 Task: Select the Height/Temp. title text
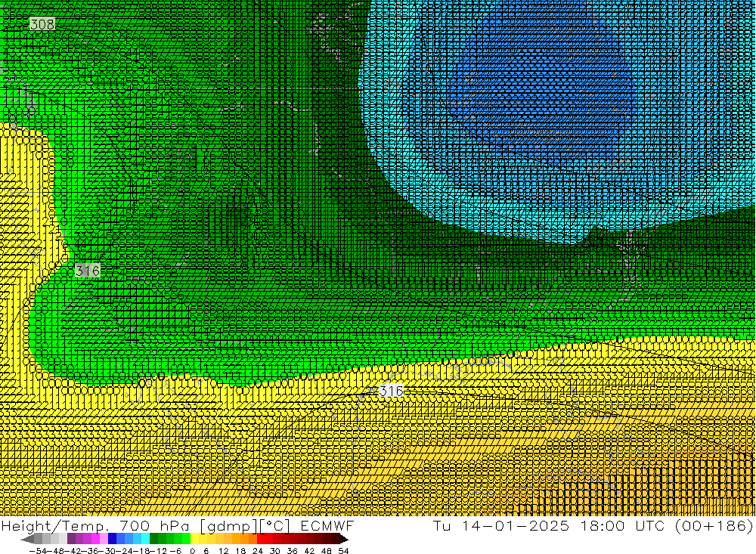(x=55, y=526)
